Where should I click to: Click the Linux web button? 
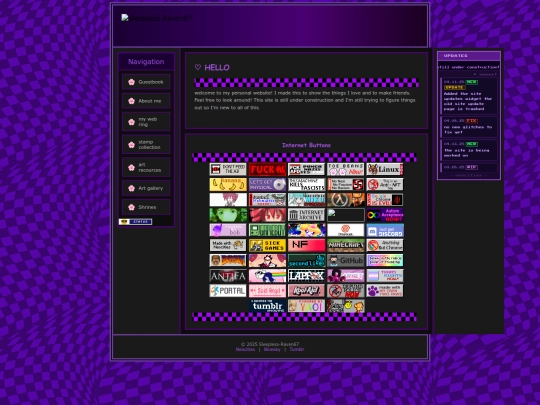(x=385, y=169)
